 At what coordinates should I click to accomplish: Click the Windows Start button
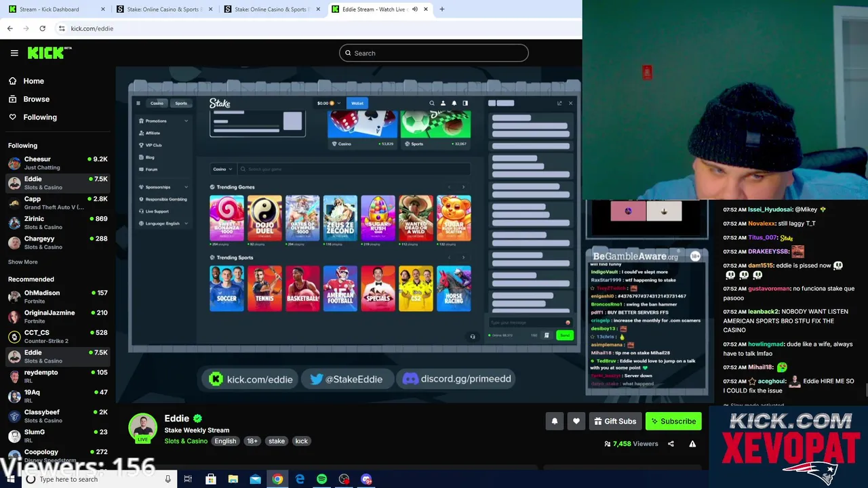[9, 479]
